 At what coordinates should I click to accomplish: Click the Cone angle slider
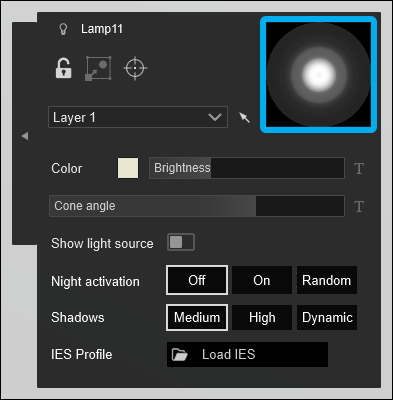tap(197, 206)
